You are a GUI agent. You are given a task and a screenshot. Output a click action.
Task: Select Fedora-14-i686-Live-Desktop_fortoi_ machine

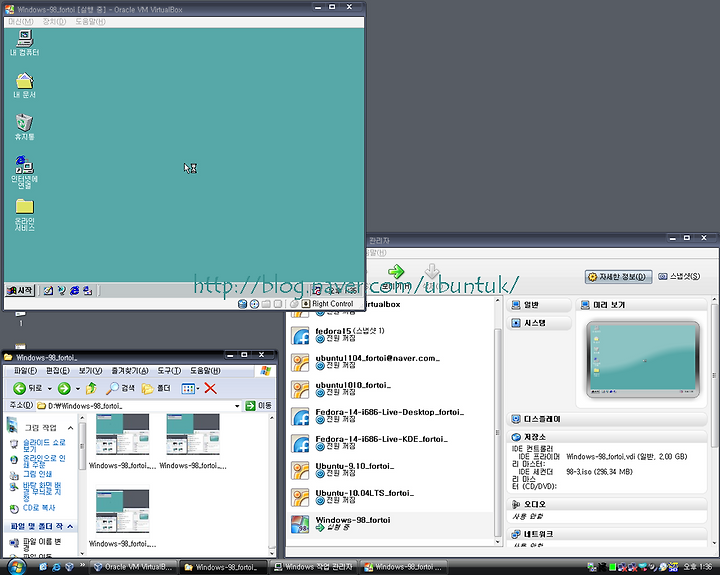[x=391, y=416]
